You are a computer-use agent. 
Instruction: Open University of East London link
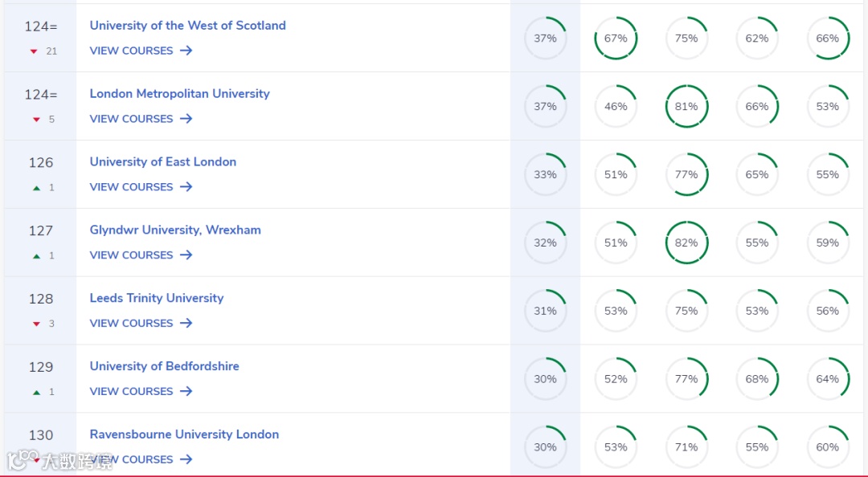(162, 161)
